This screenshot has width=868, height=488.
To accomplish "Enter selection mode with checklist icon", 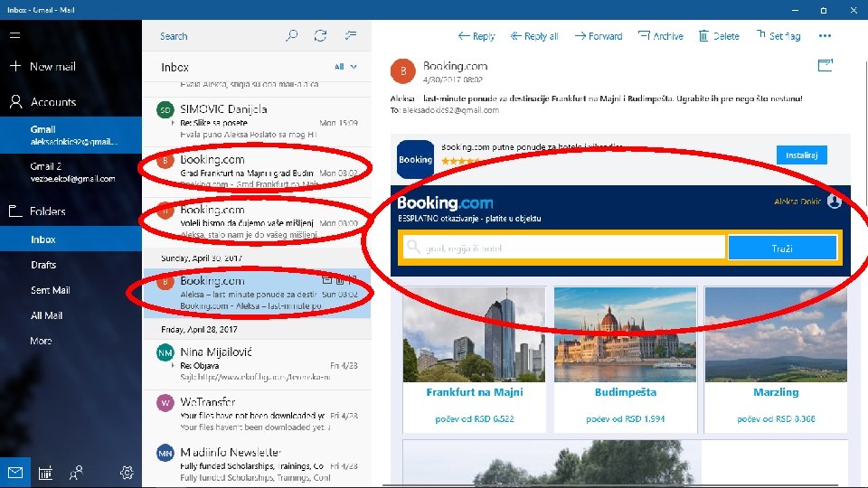I will (x=351, y=36).
